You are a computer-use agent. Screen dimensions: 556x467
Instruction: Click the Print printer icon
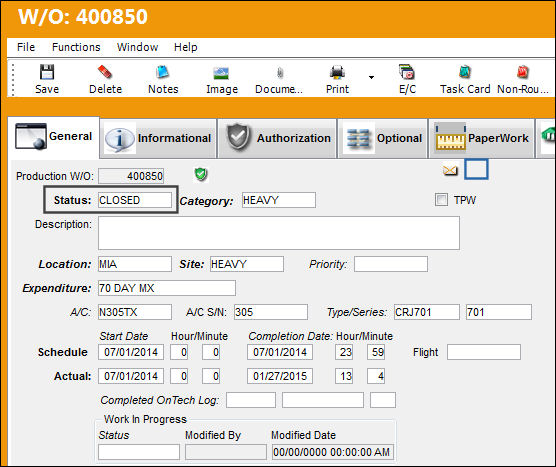[337, 72]
